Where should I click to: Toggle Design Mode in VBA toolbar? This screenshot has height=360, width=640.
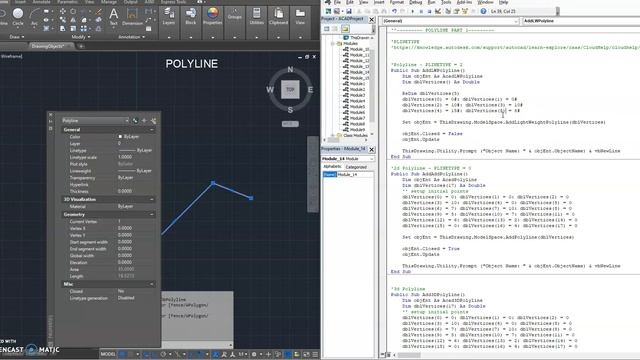(x=438, y=11)
